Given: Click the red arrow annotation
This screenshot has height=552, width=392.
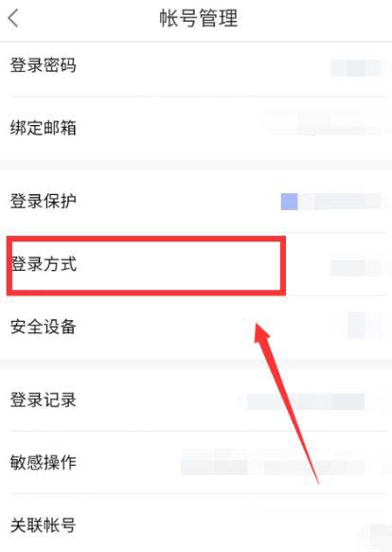Looking at the screenshot, I should [286, 403].
